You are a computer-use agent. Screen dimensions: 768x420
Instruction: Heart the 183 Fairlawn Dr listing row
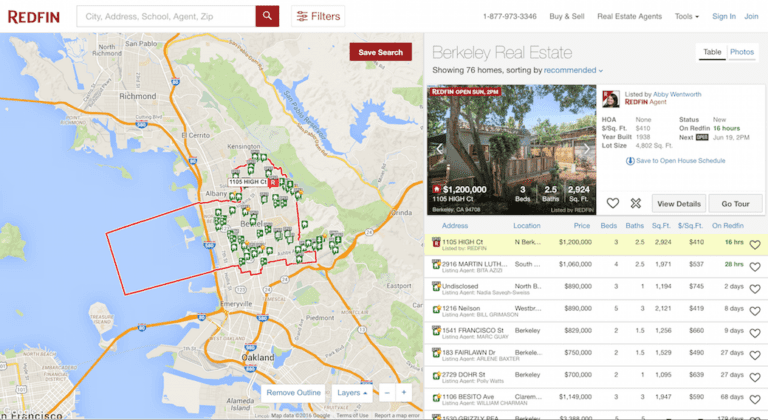click(x=755, y=353)
